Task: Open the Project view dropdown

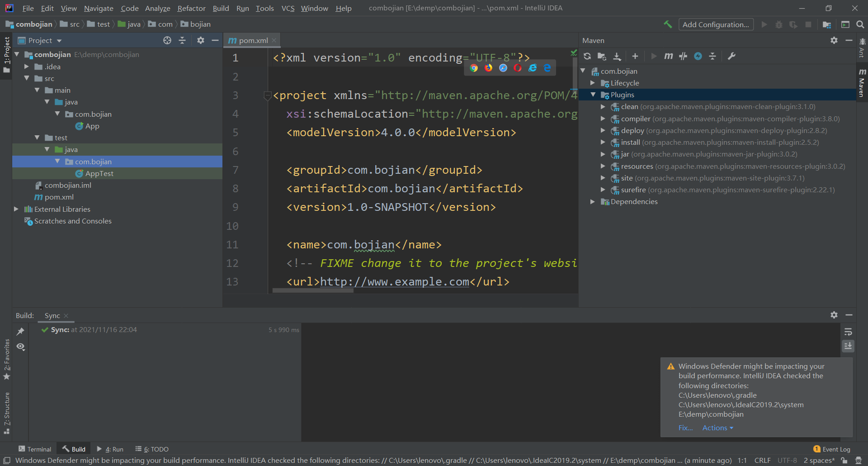Action: tap(59, 41)
